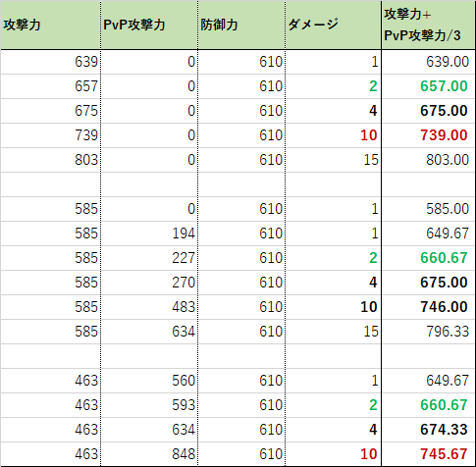Select the PvP攻撃力 column header

tap(149, 26)
